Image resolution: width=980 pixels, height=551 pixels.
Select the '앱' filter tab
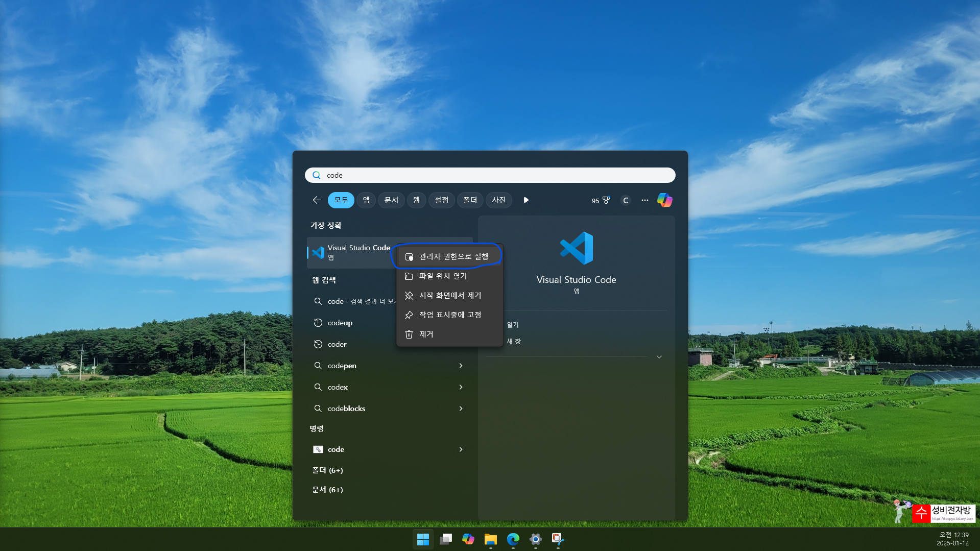pyautogui.click(x=366, y=200)
